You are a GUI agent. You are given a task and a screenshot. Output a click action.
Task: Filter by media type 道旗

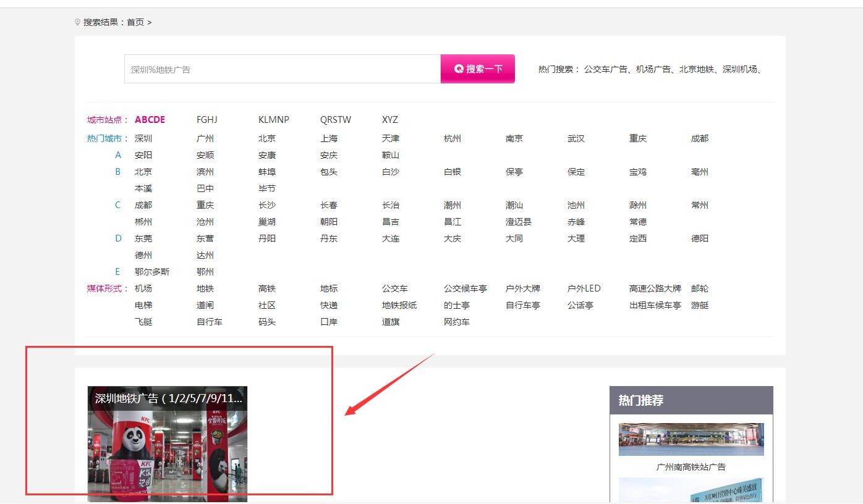pos(391,322)
